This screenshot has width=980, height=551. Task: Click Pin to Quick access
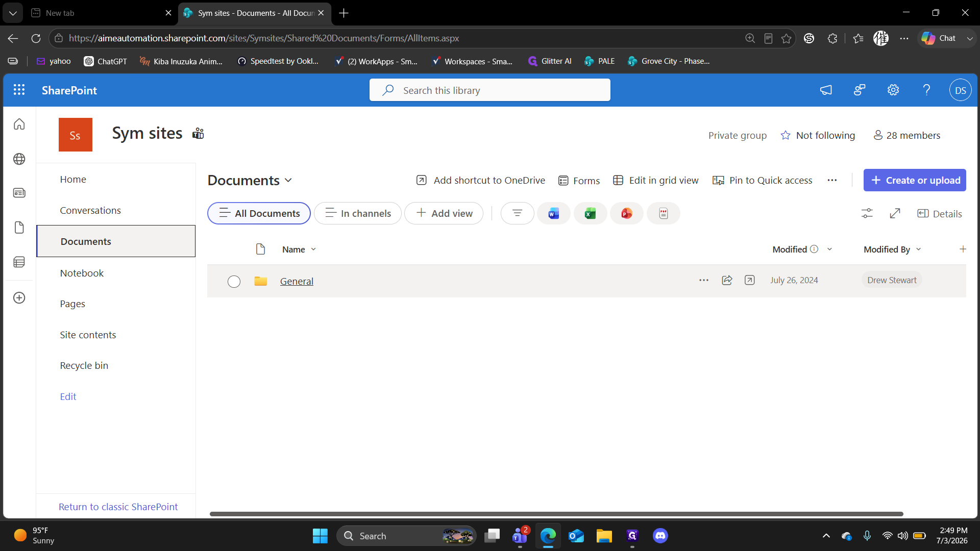(763, 180)
